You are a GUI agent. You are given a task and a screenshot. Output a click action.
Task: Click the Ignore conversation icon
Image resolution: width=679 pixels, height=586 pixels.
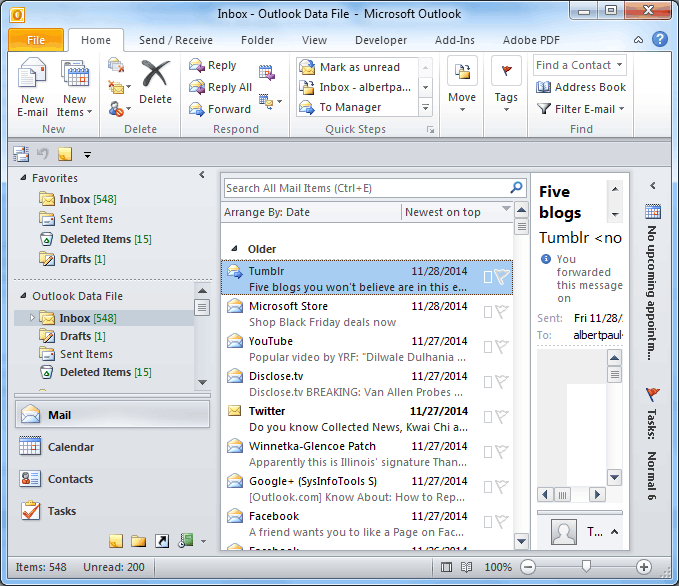116,65
